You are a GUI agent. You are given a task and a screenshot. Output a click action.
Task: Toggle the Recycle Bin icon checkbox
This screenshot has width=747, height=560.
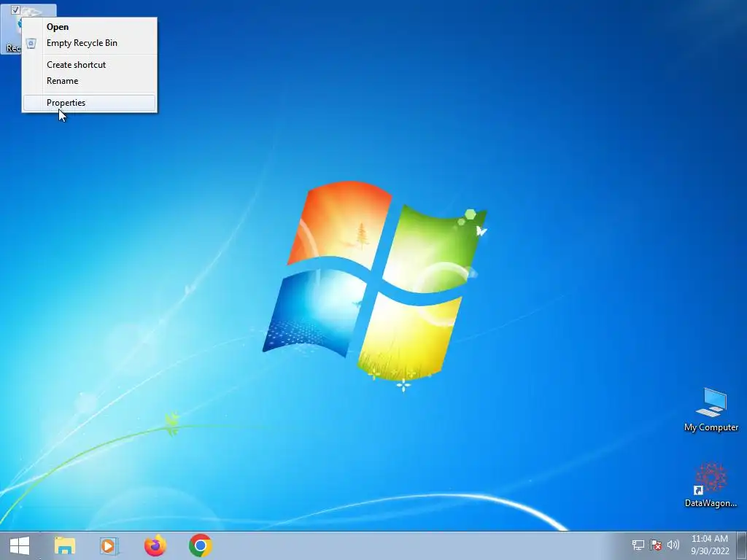coord(15,9)
